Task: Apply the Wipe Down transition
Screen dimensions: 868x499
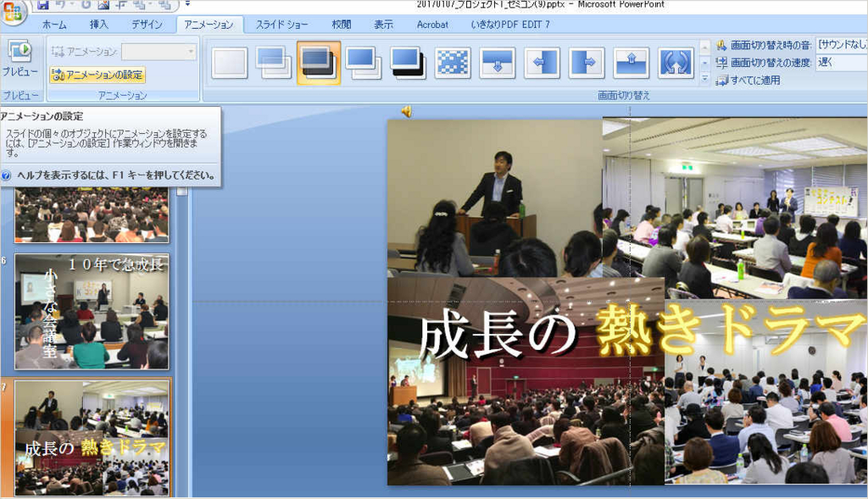Action: pyautogui.click(x=497, y=63)
